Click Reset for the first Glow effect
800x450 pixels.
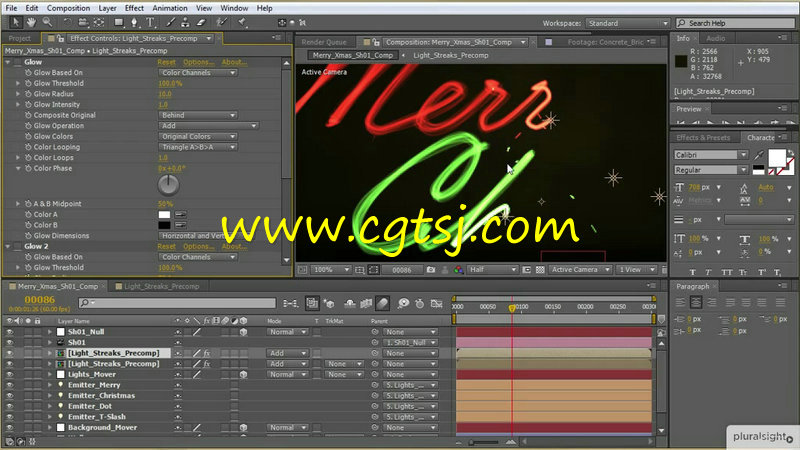pos(166,62)
